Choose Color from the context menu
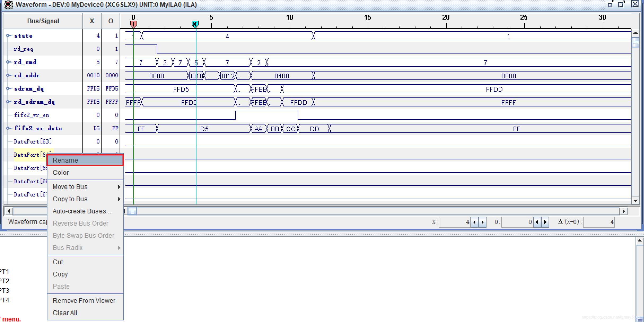644x322 pixels. [85, 172]
